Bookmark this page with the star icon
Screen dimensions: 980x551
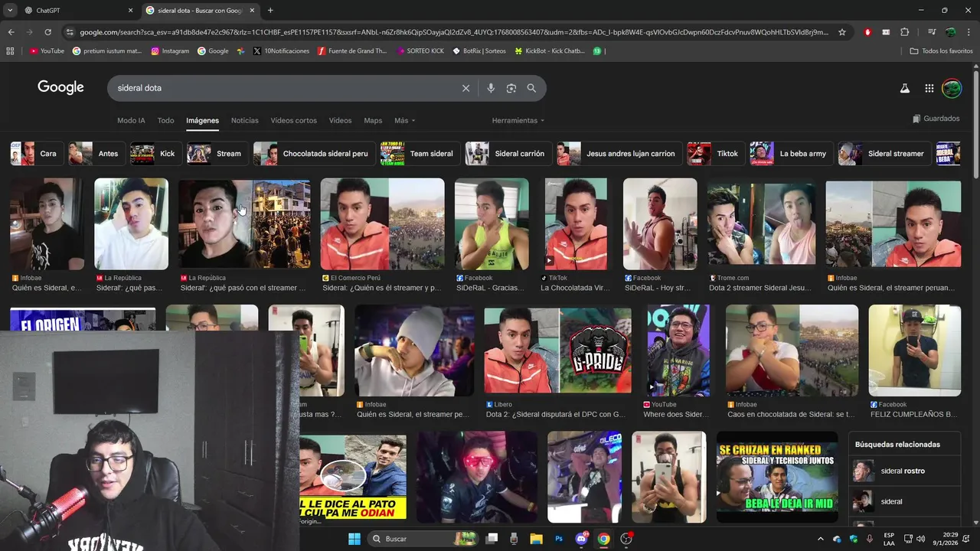coord(842,32)
